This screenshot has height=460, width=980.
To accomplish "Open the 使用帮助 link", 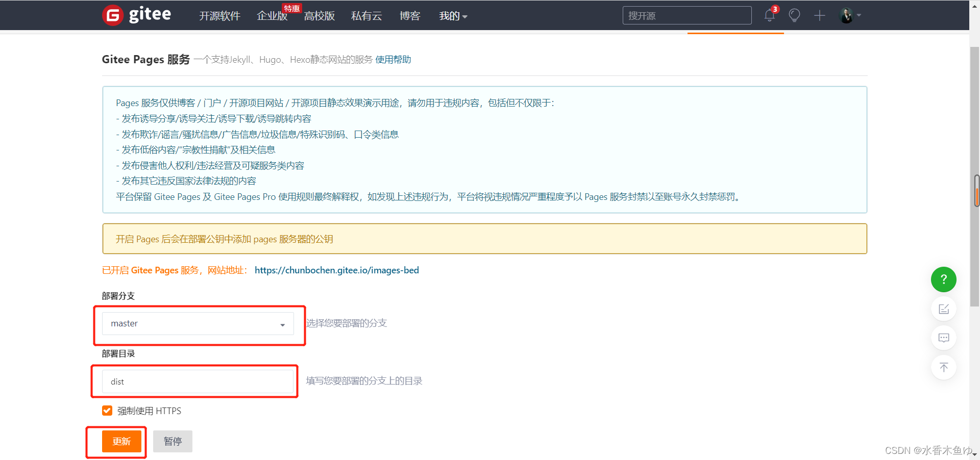I will pyautogui.click(x=393, y=60).
